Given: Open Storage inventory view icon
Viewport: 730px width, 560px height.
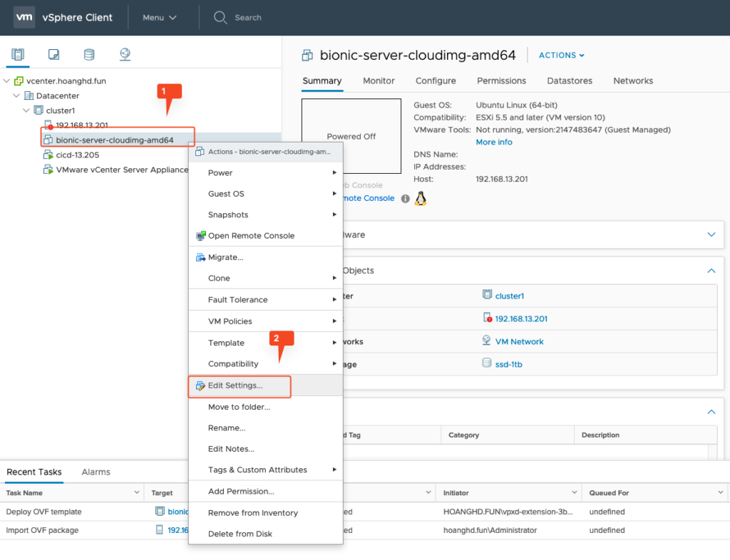Looking at the screenshot, I should (89, 54).
